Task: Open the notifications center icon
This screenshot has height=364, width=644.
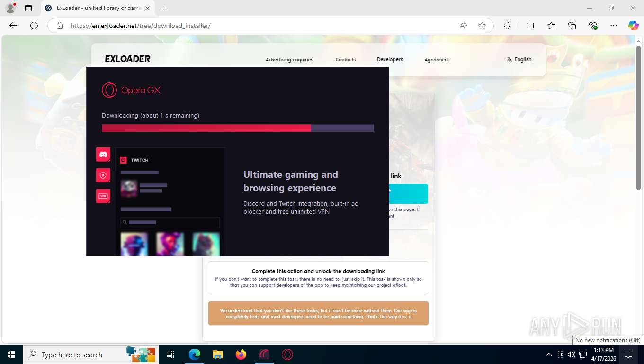Action: pos(628,355)
